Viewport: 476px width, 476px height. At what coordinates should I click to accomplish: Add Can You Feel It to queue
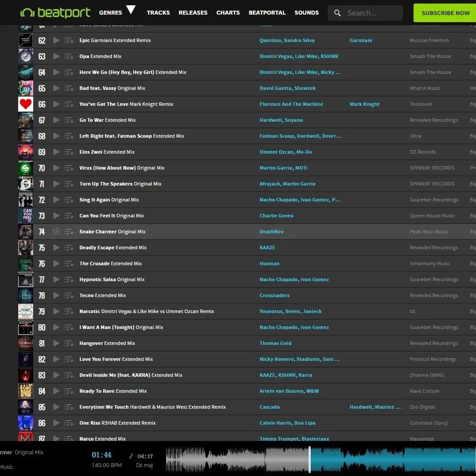(x=69, y=216)
